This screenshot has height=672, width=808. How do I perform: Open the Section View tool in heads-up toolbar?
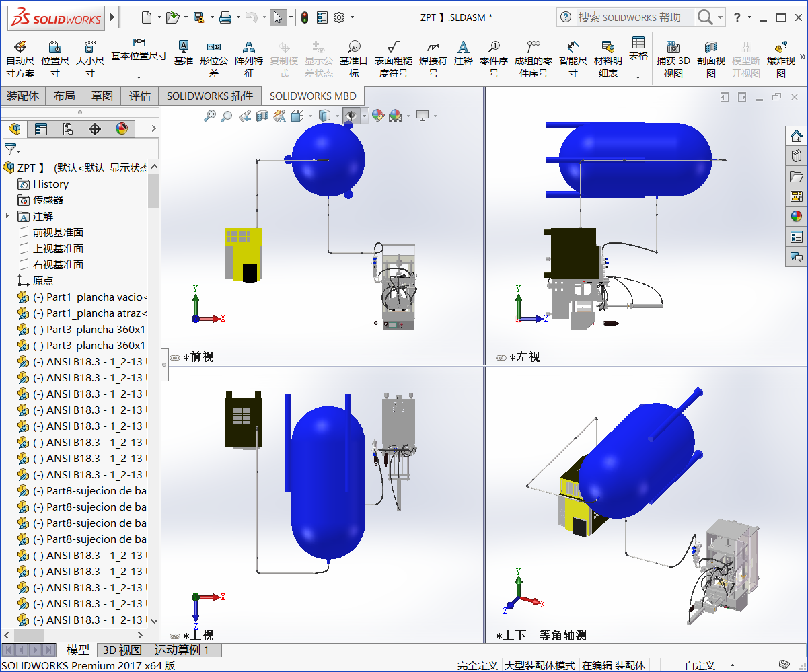(261, 115)
